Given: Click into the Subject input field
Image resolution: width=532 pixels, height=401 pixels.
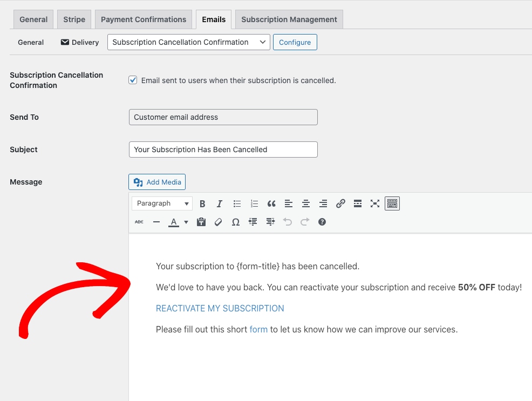Looking at the screenshot, I should coord(223,149).
